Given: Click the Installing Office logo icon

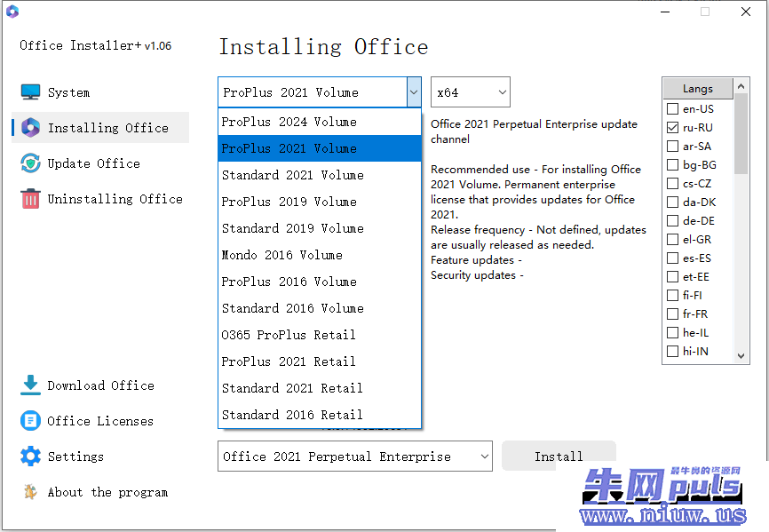Looking at the screenshot, I should point(30,128).
